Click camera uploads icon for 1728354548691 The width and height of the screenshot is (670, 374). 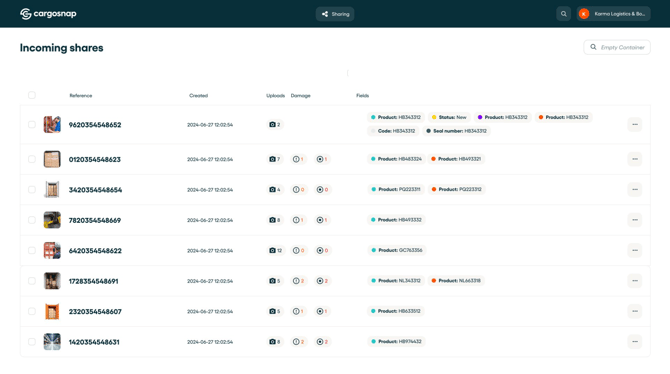click(272, 281)
